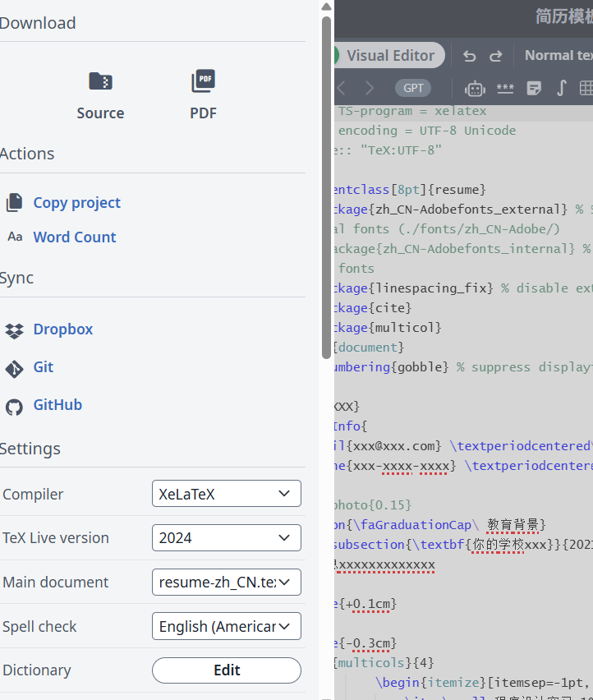Click the GPT pill button

coord(413,88)
